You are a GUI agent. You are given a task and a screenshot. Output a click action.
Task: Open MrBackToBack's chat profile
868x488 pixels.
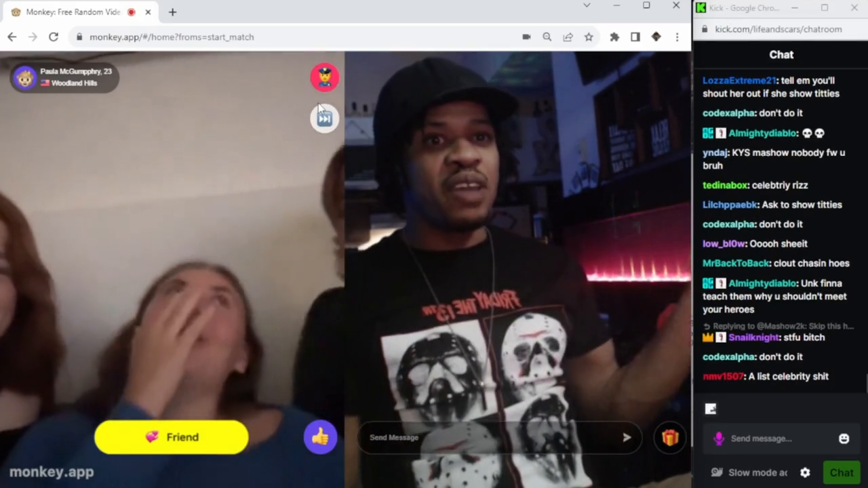click(736, 264)
